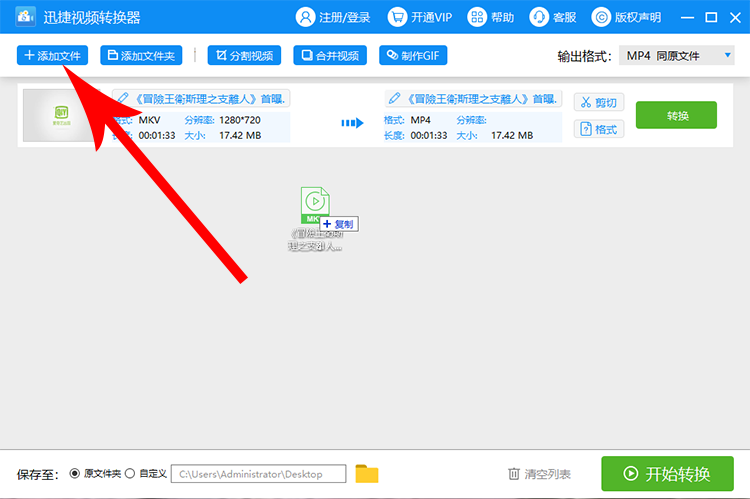
Task: View the 版权声明 copyright notice
Action: pyautogui.click(x=626, y=18)
